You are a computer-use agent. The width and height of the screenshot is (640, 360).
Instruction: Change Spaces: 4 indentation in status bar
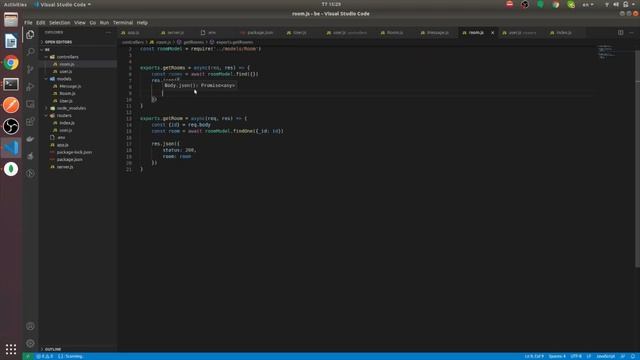click(557, 356)
